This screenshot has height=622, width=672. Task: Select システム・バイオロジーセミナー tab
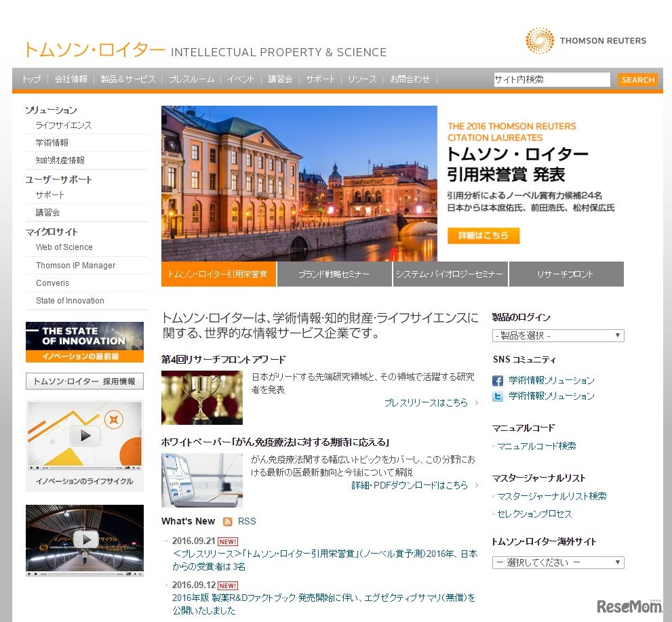coord(450,274)
